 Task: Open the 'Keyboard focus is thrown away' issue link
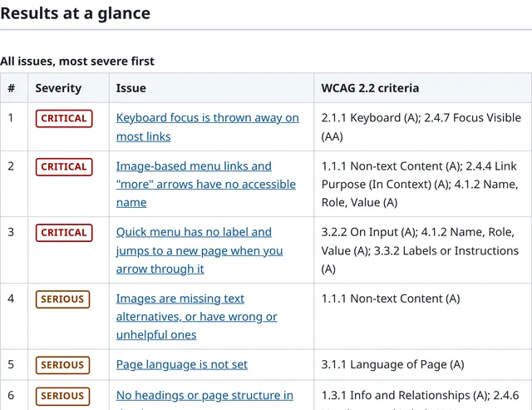tap(207, 127)
